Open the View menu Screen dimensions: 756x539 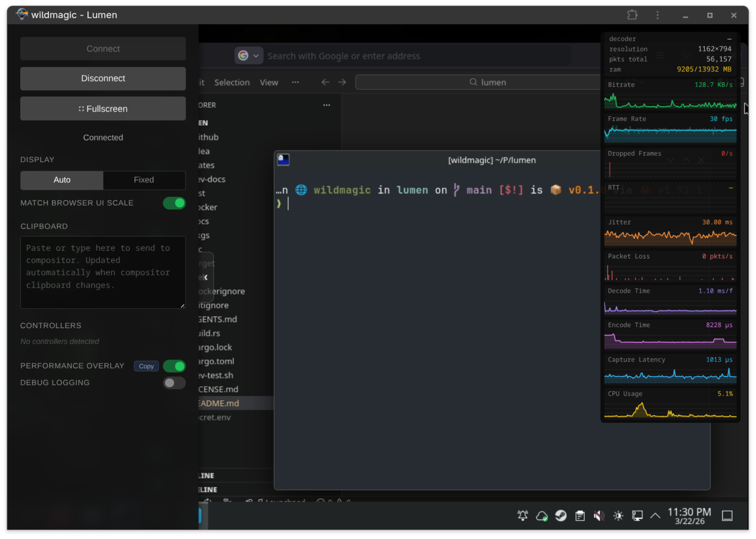(x=269, y=82)
